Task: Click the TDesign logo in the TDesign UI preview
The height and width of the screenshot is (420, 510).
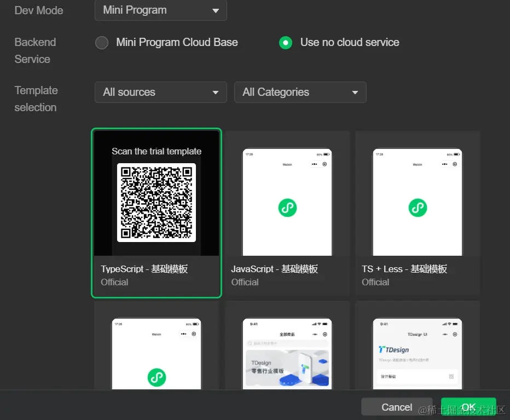Action: click(x=394, y=350)
